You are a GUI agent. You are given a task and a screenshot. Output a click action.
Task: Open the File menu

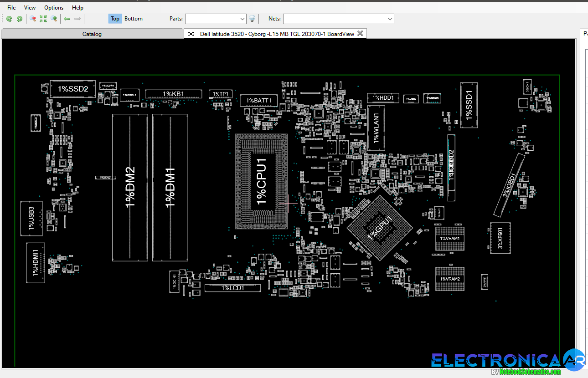(11, 8)
